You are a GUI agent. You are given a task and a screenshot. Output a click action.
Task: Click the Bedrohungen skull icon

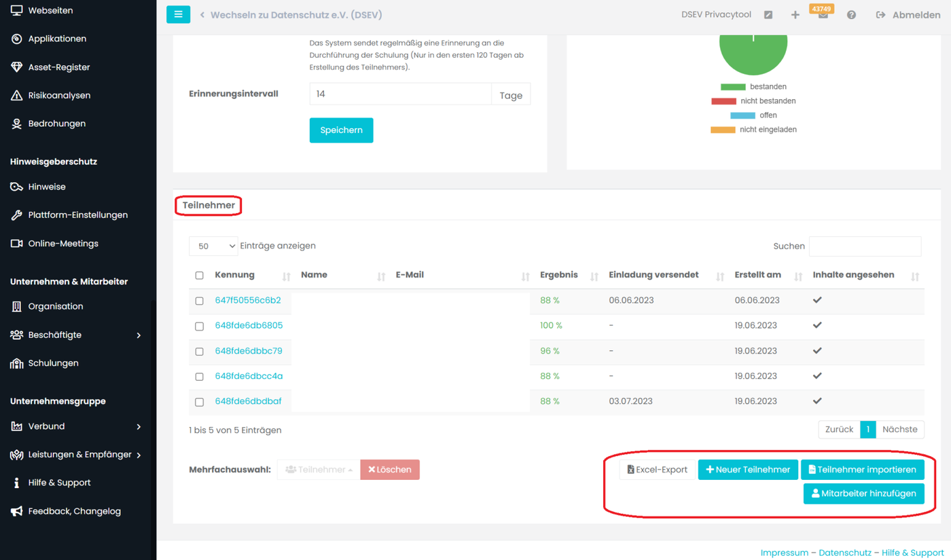(x=17, y=124)
